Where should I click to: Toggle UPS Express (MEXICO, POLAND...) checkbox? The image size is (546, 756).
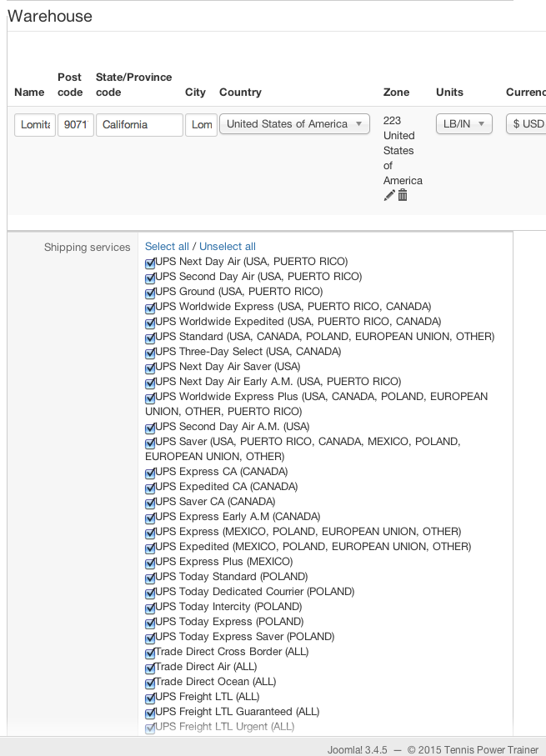[150, 533]
